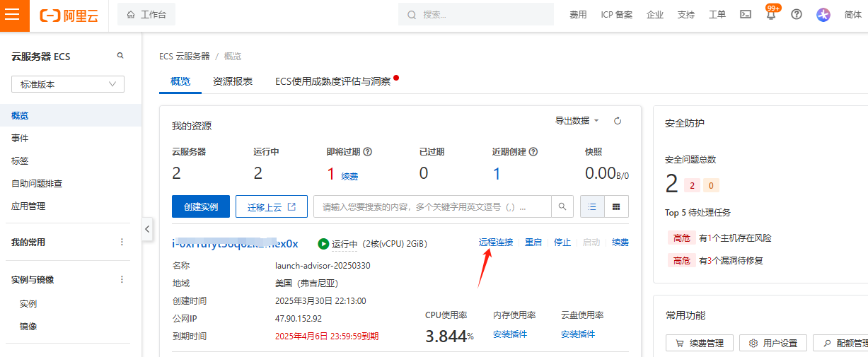Click the help question mark icon
The image size is (868, 357).
797,15
